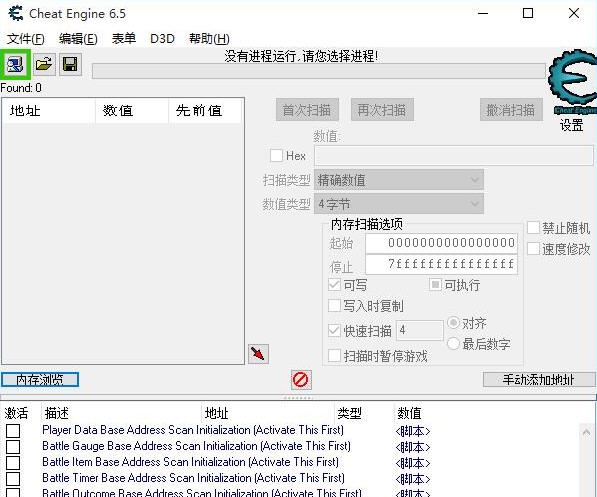
Task: Open 设置 settings label
Action: point(571,125)
